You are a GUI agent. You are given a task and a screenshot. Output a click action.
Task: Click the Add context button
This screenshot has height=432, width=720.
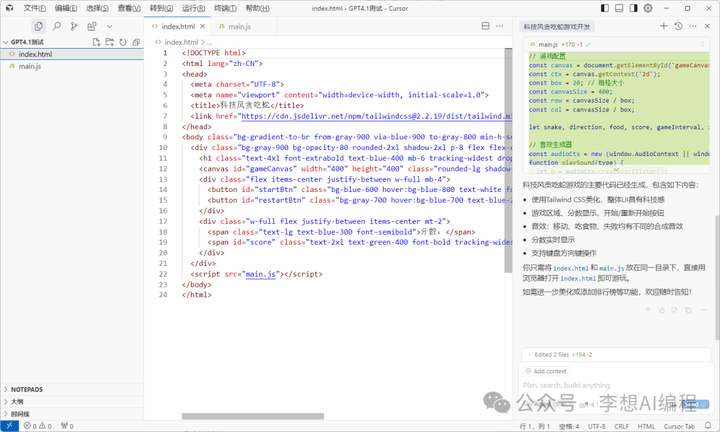click(x=546, y=371)
